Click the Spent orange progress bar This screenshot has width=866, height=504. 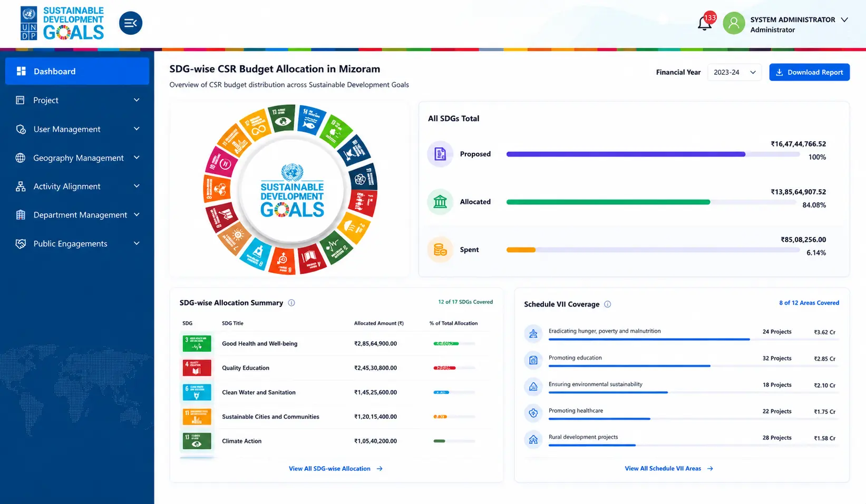(x=521, y=250)
